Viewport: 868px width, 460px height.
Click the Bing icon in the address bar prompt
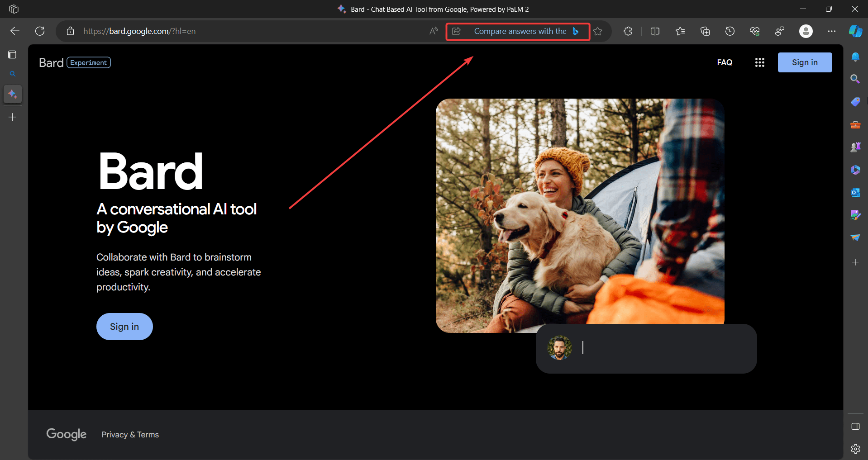[x=576, y=31]
